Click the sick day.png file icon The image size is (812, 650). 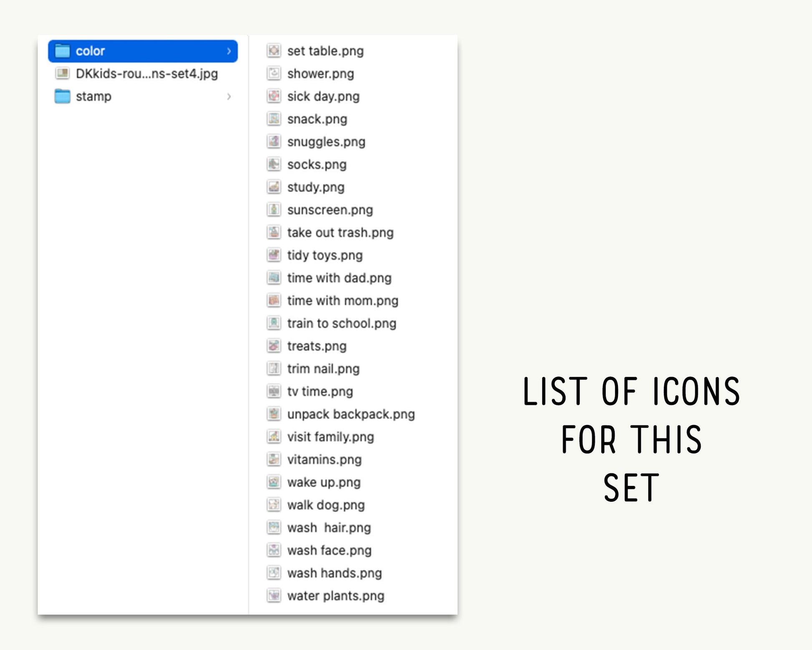tap(274, 96)
